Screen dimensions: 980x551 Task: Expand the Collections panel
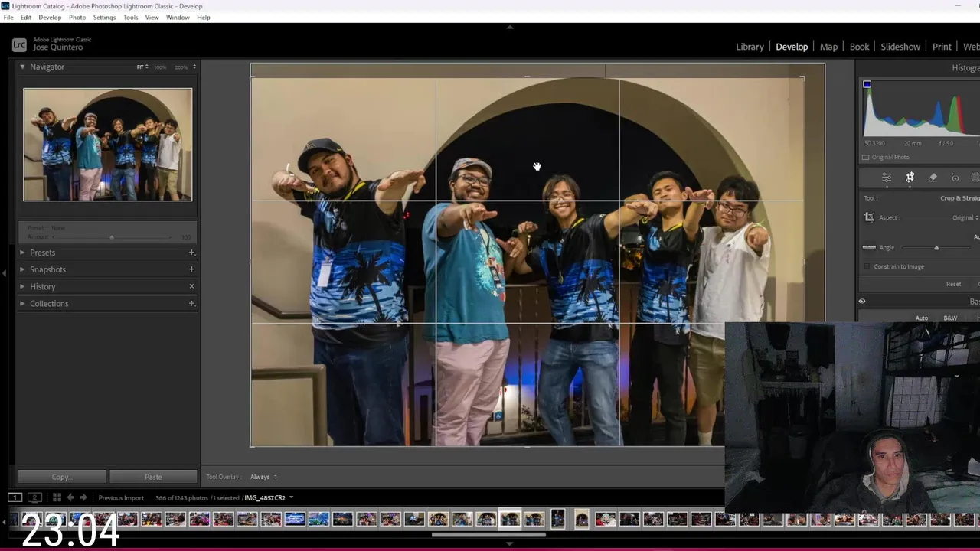point(22,304)
